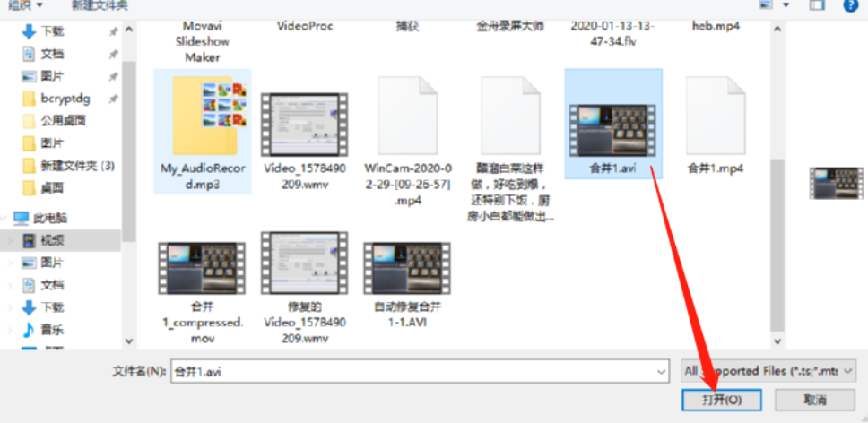The width and height of the screenshot is (868, 423).
Task: Click pin icon next to bcryptdg
Action: (x=113, y=99)
